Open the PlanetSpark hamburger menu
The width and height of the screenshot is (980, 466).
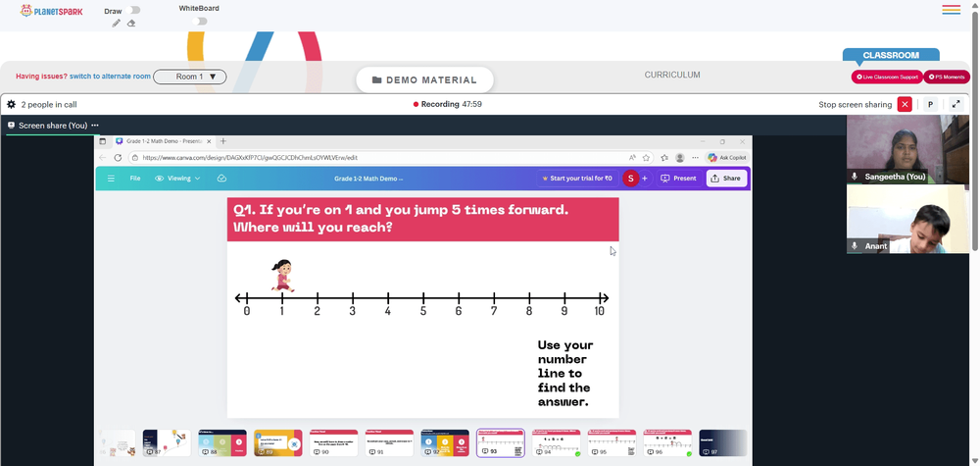[x=952, y=10]
